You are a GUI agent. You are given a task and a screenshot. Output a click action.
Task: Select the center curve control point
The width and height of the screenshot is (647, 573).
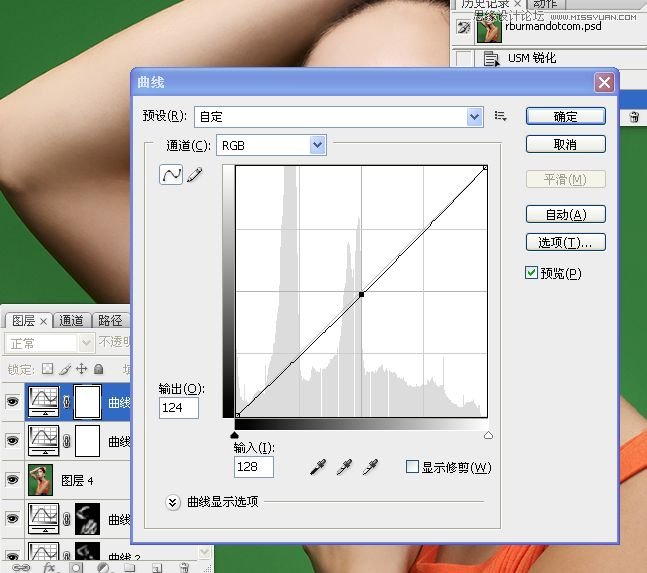point(361,294)
